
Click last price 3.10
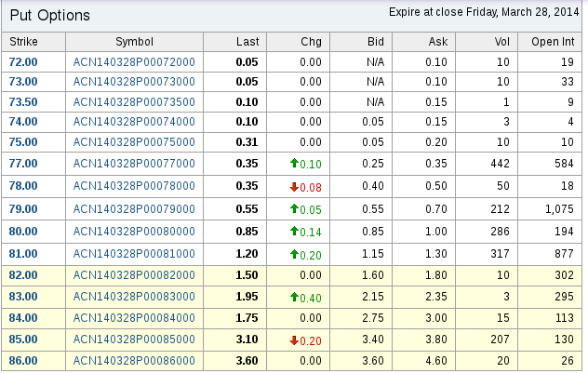pyautogui.click(x=247, y=340)
